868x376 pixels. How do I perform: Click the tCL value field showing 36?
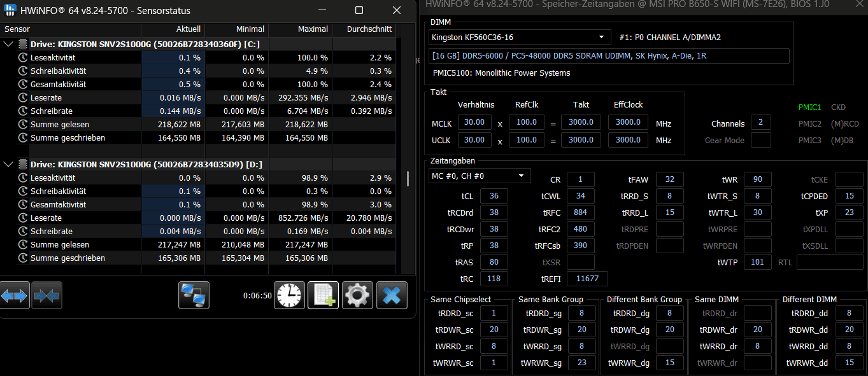click(x=494, y=196)
